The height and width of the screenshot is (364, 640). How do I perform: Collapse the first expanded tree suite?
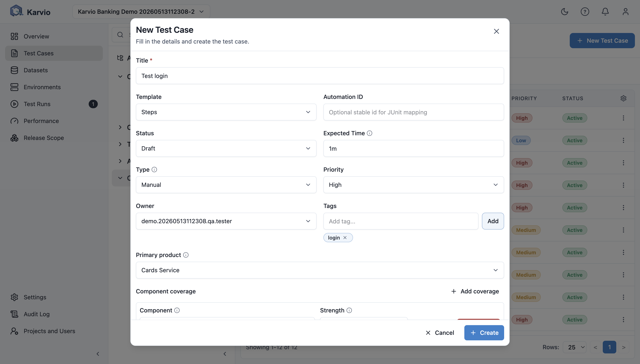point(120,77)
